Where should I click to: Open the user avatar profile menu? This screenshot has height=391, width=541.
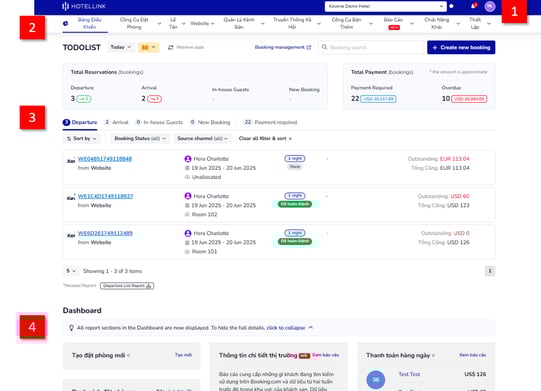tap(490, 6)
